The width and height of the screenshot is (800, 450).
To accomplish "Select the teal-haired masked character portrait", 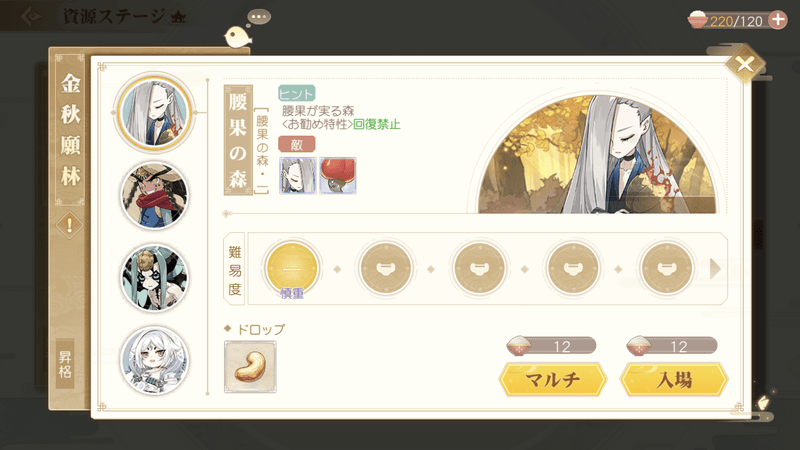I will tap(155, 278).
